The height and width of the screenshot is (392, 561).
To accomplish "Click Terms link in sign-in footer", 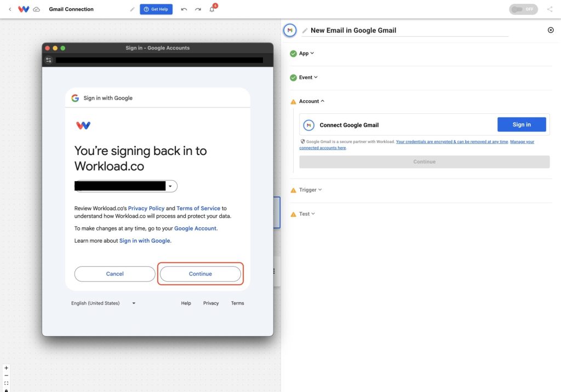I will (238, 303).
